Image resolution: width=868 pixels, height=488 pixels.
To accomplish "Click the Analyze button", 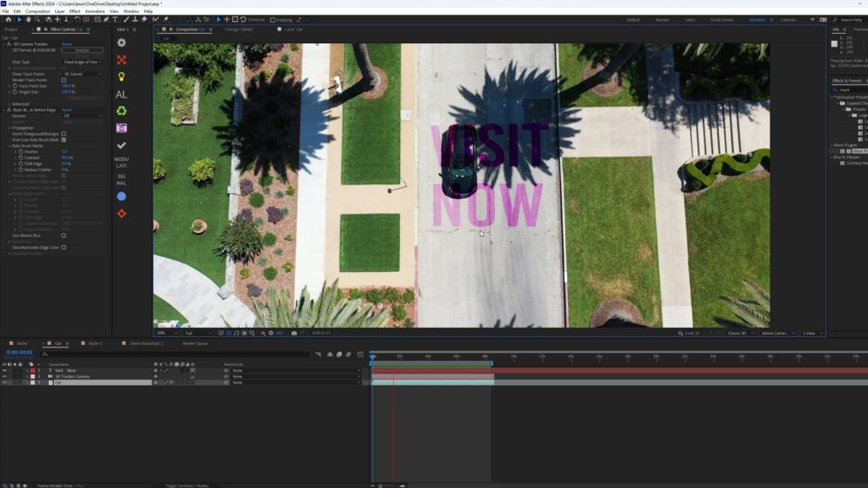I will (x=82, y=50).
